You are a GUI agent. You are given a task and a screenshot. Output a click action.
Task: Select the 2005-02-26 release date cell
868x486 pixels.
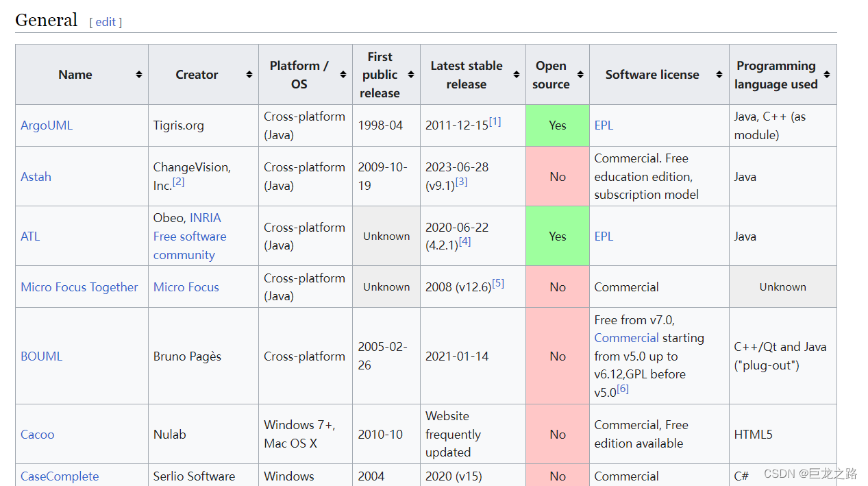pyautogui.click(x=386, y=356)
